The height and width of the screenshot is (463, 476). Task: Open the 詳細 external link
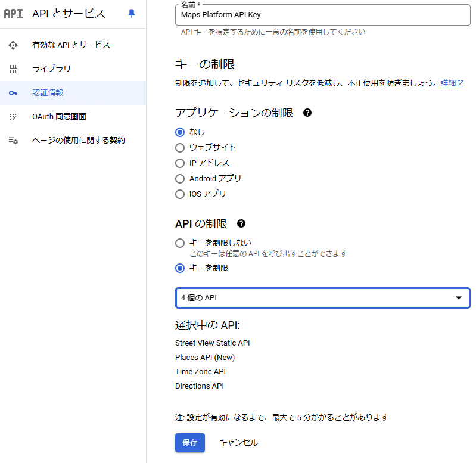coord(452,83)
